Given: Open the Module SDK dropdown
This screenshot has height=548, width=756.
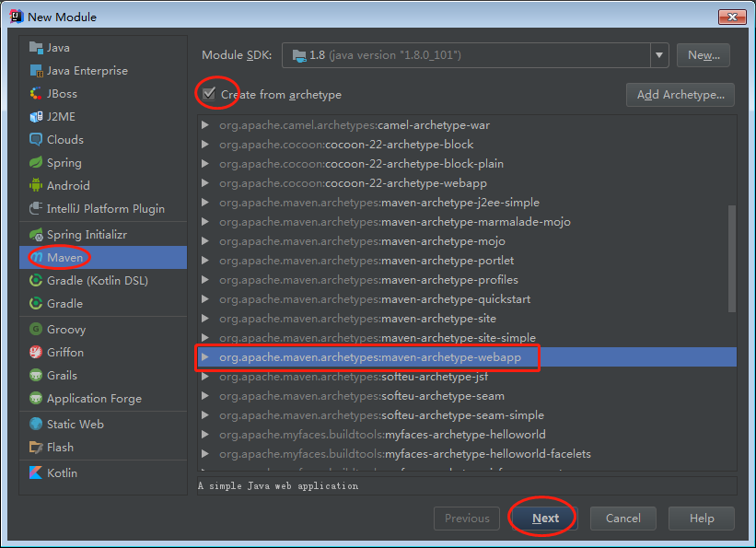Looking at the screenshot, I should [x=659, y=55].
